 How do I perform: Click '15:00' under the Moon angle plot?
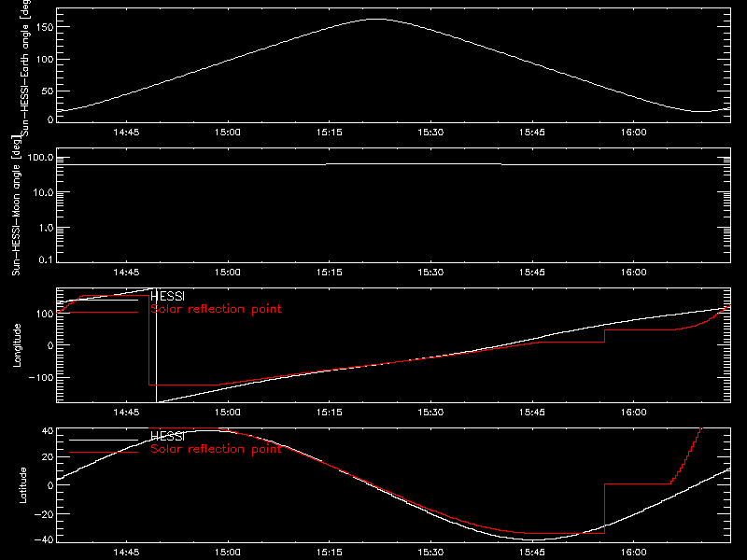click(x=228, y=273)
